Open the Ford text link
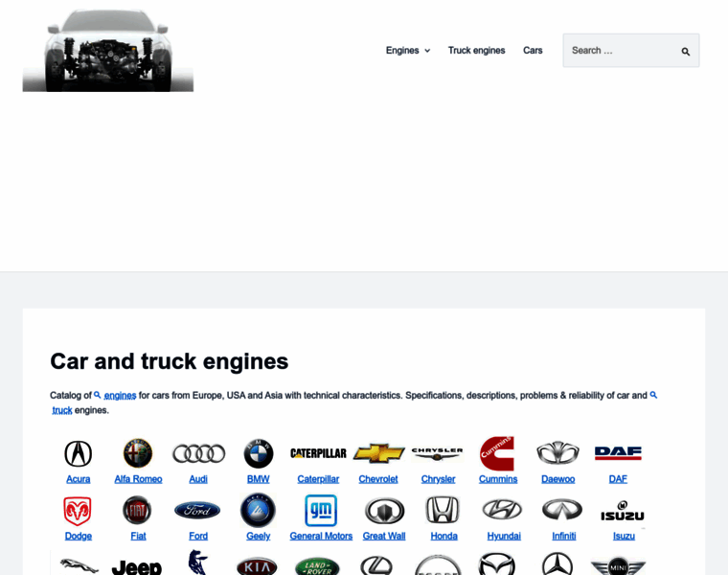 198,536
